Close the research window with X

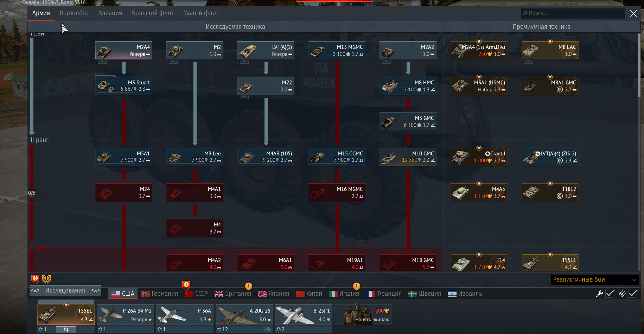[x=633, y=13]
